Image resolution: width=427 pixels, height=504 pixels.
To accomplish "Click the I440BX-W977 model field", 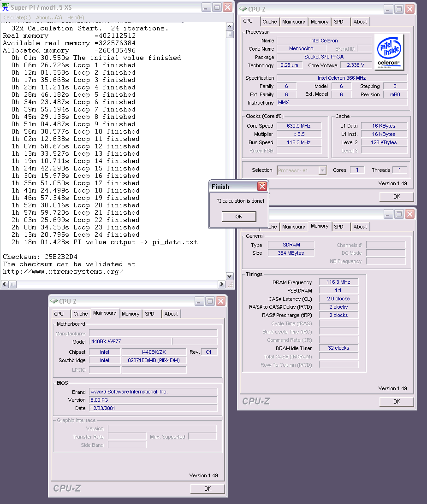I will click(130, 341).
